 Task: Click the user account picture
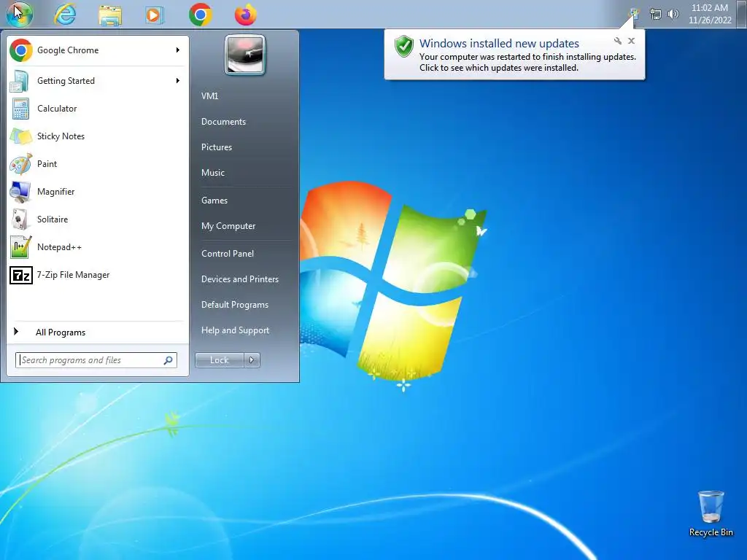245,55
